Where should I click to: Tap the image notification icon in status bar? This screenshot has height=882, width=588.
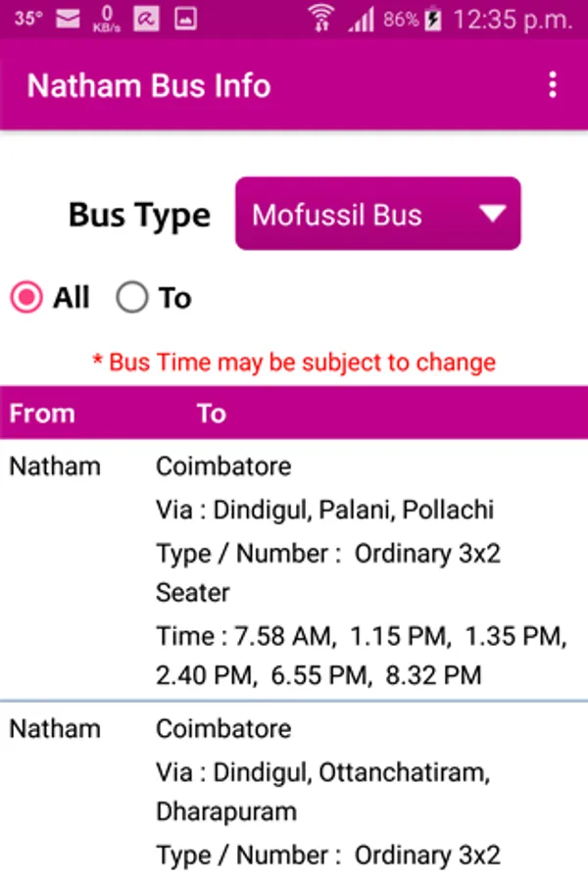185,19
